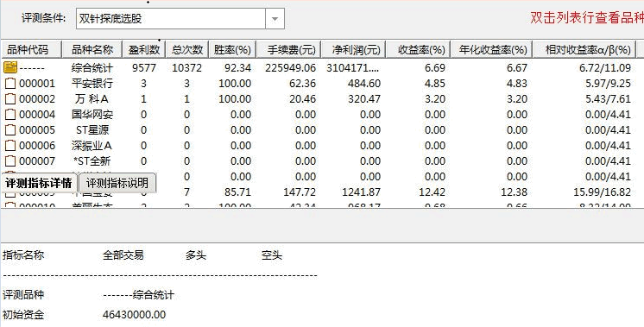Click stock code 000004
644x327 pixels.
(37, 115)
